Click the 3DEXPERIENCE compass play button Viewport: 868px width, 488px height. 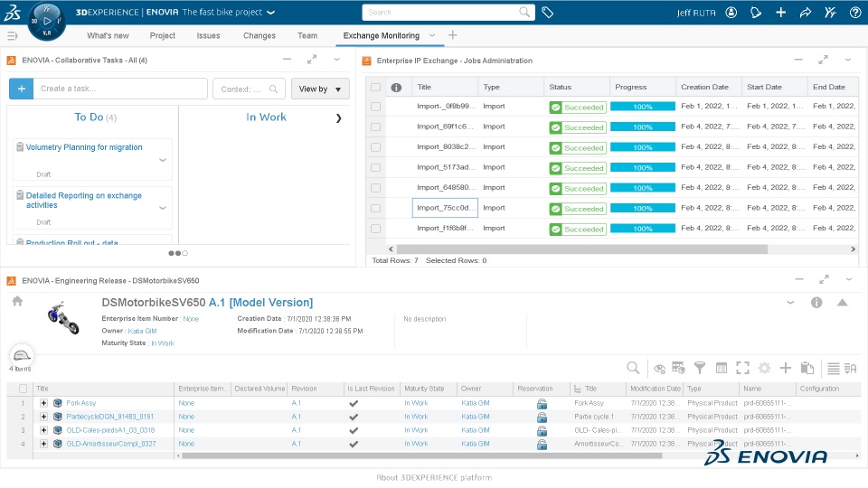point(46,21)
